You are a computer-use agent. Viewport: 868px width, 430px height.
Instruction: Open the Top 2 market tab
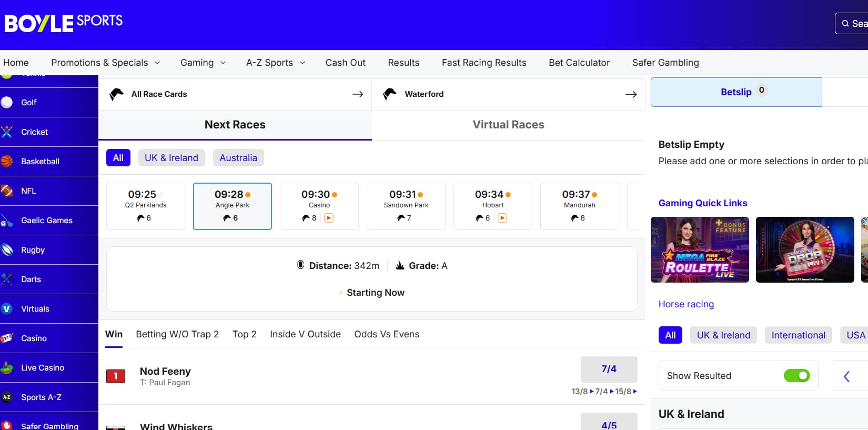tap(245, 334)
